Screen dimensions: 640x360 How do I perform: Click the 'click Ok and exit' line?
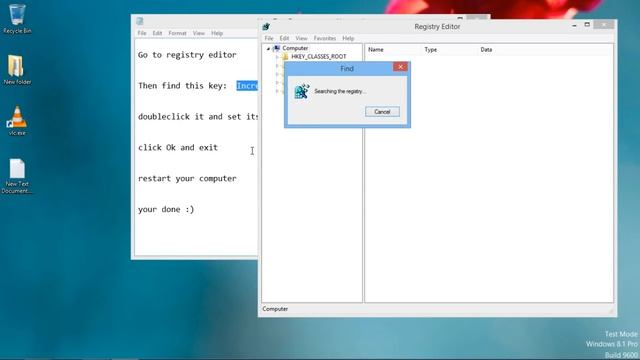(x=178, y=147)
